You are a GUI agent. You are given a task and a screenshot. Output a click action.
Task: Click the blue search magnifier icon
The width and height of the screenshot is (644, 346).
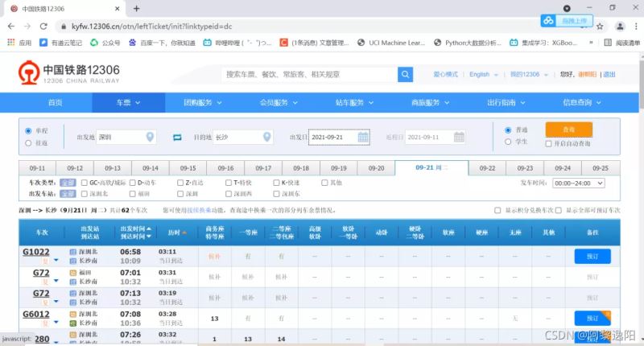point(405,74)
